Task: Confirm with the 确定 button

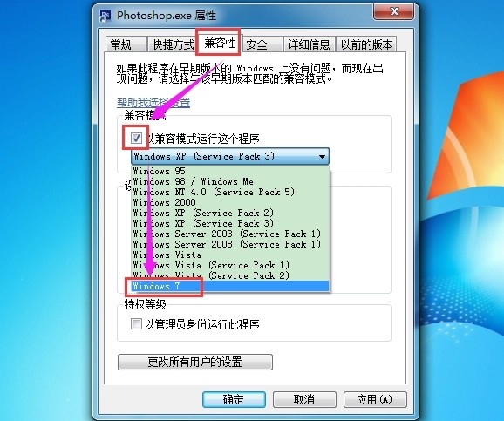Action: 234,399
